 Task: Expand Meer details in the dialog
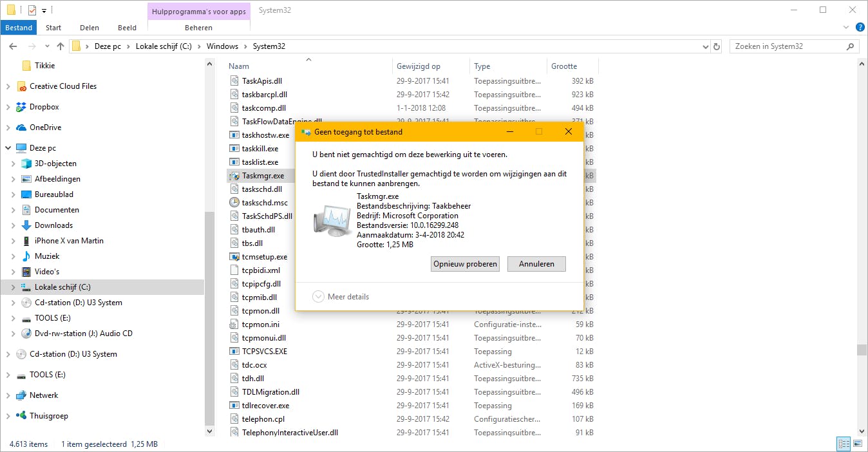coord(341,297)
